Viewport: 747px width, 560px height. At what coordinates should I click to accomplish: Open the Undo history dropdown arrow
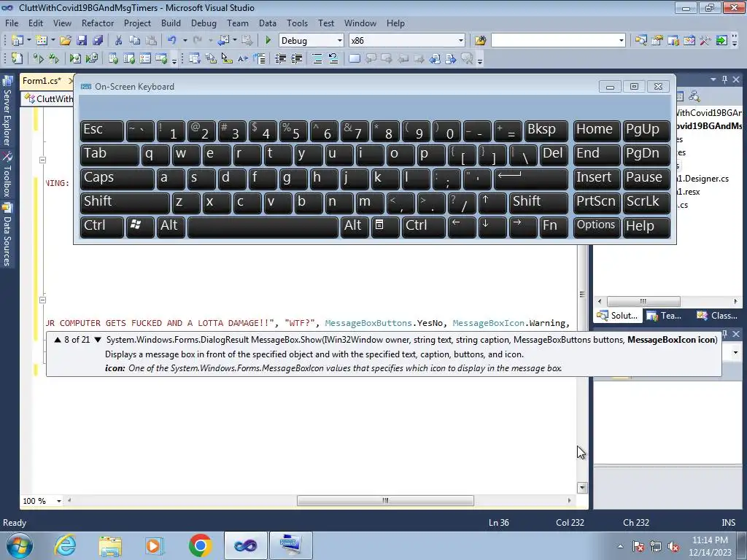[x=185, y=41]
